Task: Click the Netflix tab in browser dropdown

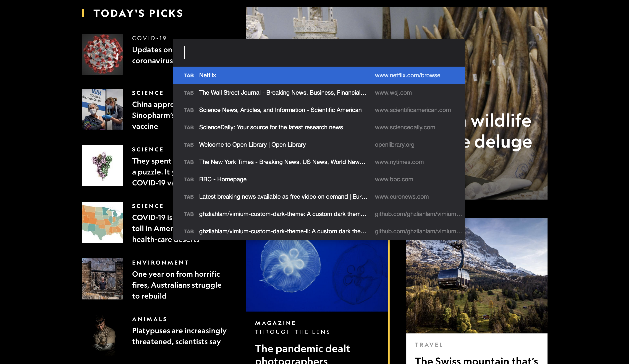Action: [x=319, y=75]
